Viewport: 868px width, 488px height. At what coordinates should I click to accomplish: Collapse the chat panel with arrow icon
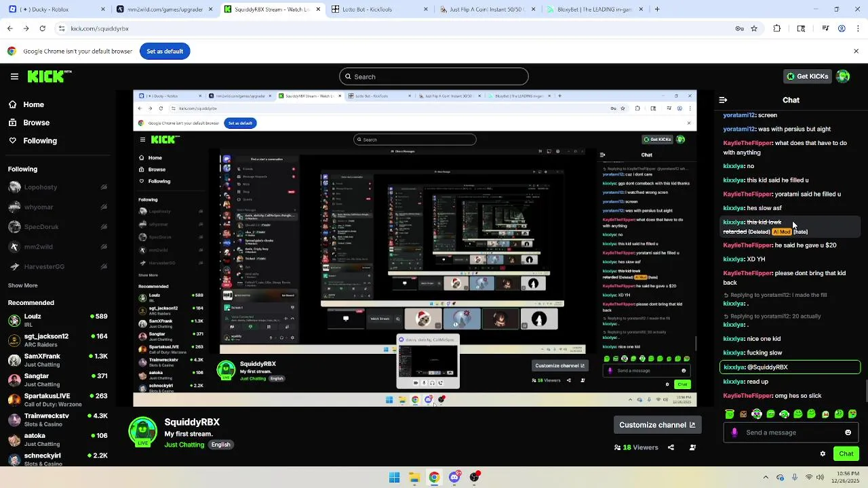tap(723, 100)
